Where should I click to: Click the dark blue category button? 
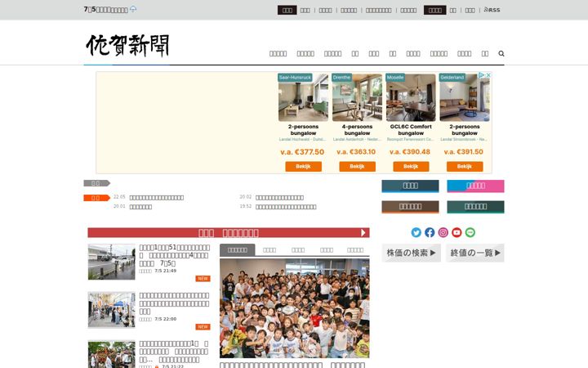(410, 186)
